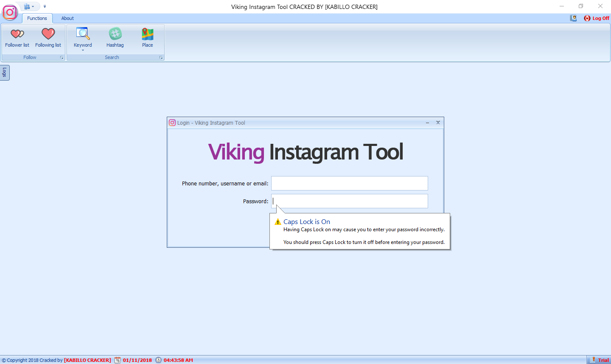
Task: Click the Instagram icon in Login dialog title
Action: [x=172, y=123]
